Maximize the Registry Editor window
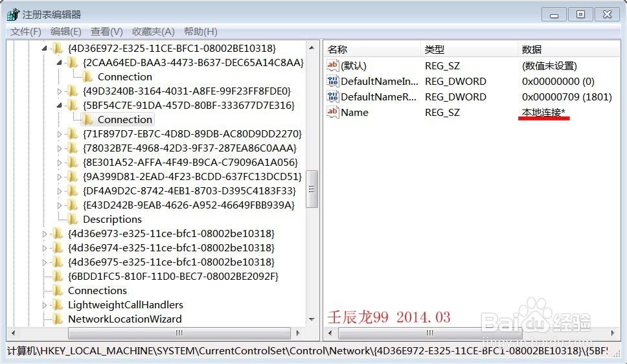627x364 pixels. pos(580,15)
